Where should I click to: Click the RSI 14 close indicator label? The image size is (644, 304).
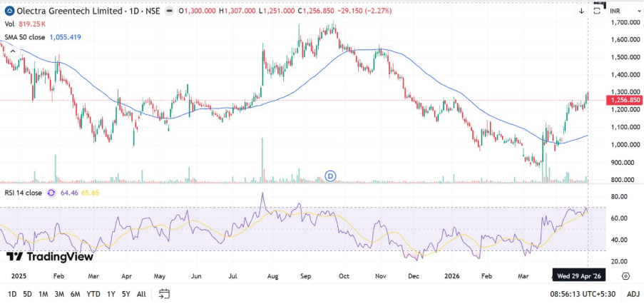point(23,193)
